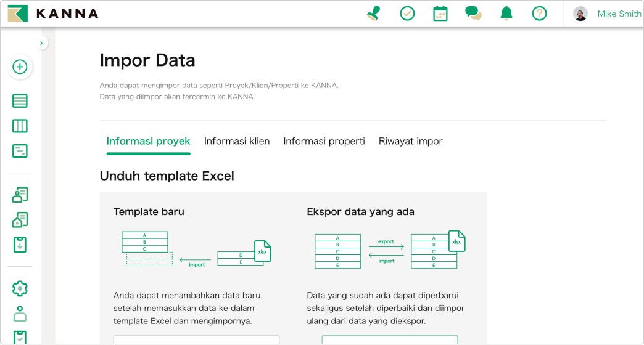Click text starting 'Anda dapat mengimpor data seperti'
The height and width of the screenshot is (345, 644).
pos(219,86)
